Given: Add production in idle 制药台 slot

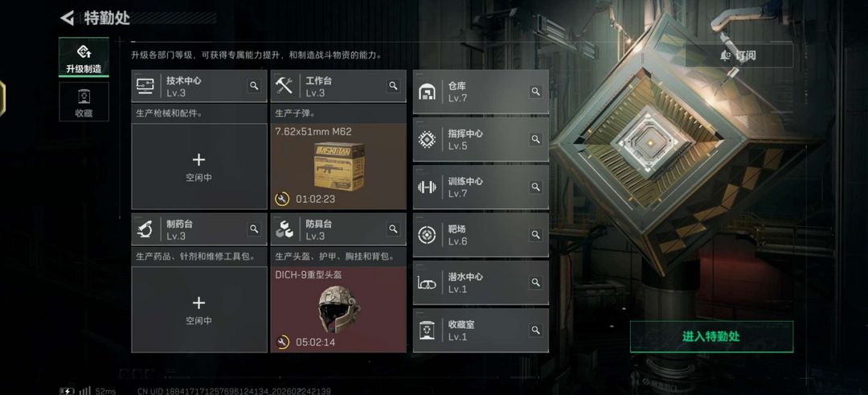Looking at the screenshot, I should [x=199, y=309].
